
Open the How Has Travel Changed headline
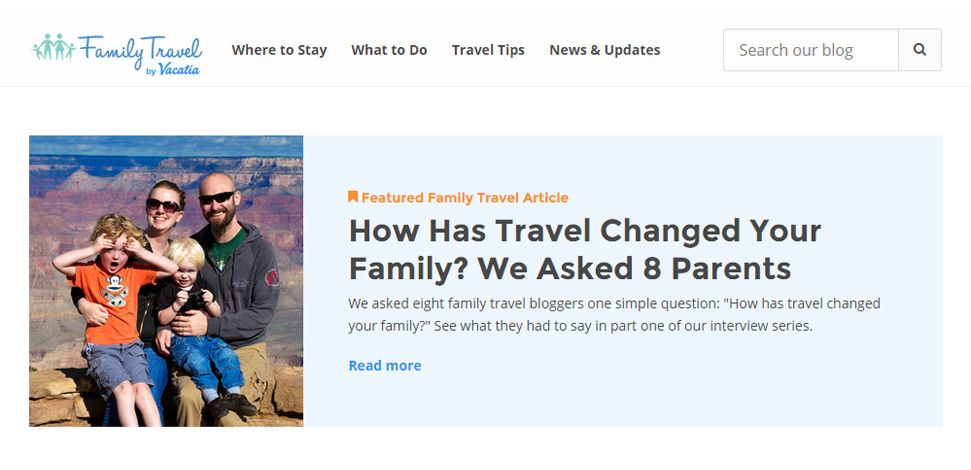coord(585,250)
